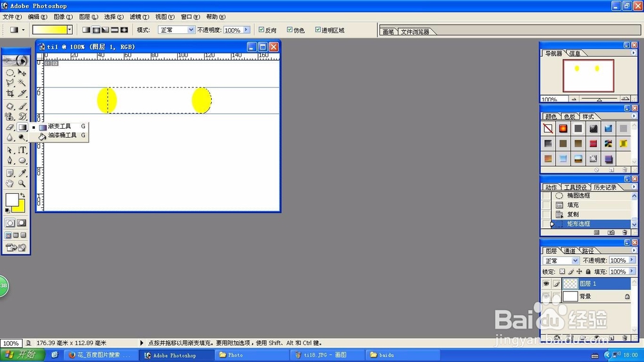This screenshot has width=644, height=362.
Task: Select the Pen tool
Action: tap(10, 160)
